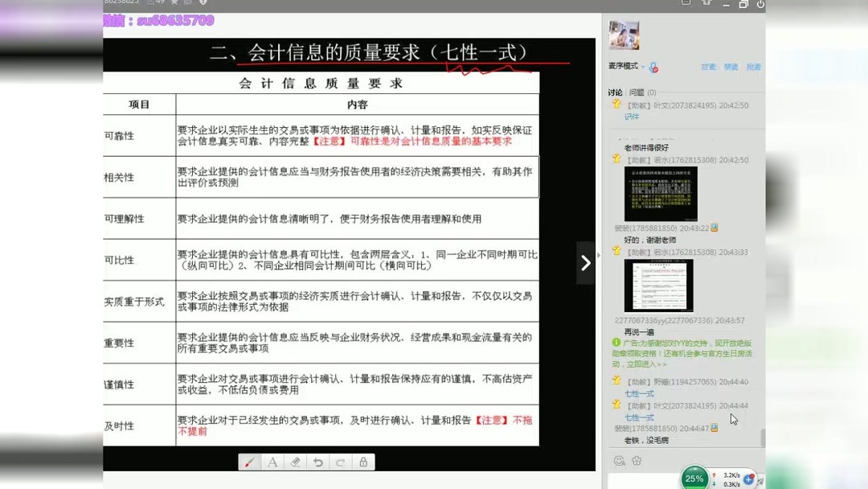Image resolution: width=868 pixels, height=489 pixels.
Task: Select the text annotation tool
Action: click(x=272, y=462)
